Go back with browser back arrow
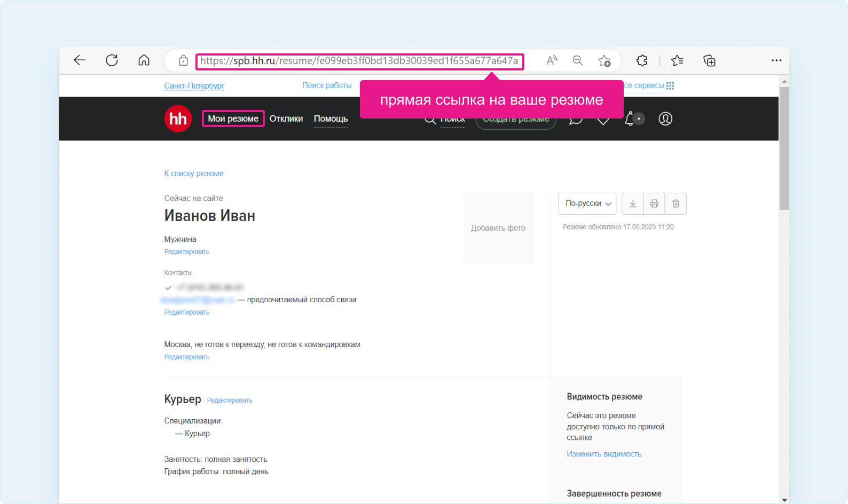 click(80, 60)
